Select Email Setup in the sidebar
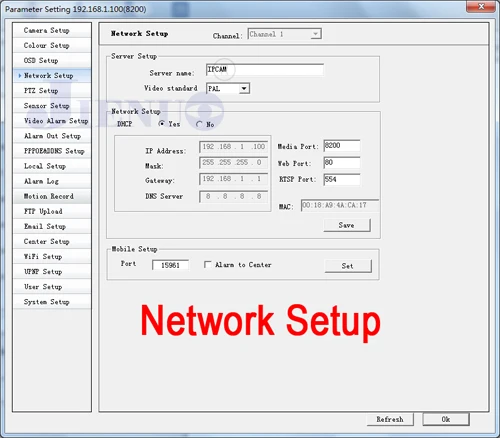The width and height of the screenshot is (500, 438). pos(52,226)
